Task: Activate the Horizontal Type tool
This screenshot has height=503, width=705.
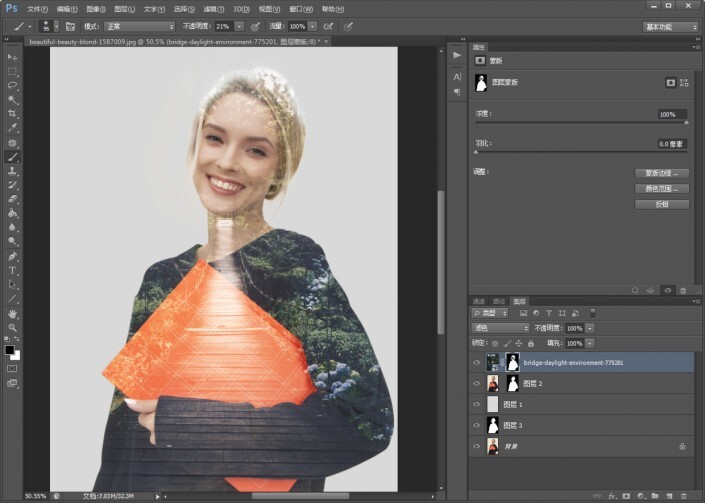Action: pos(13,270)
